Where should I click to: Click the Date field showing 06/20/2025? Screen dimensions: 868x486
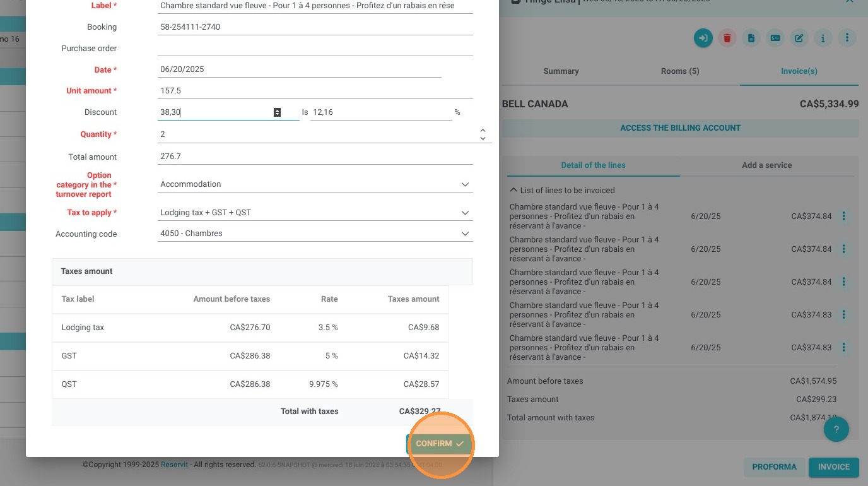pyautogui.click(x=300, y=69)
